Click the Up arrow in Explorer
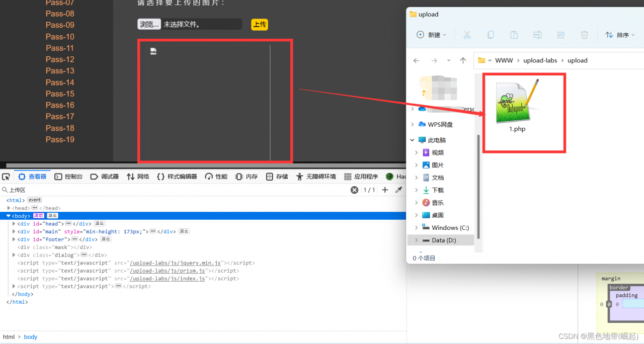The image size is (644, 344). [x=463, y=60]
